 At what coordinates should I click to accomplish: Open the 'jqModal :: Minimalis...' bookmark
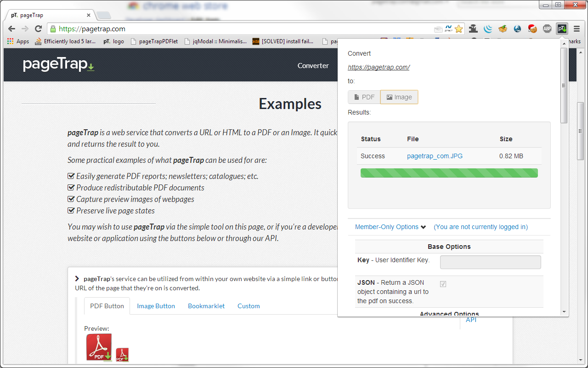click(215, 41)
